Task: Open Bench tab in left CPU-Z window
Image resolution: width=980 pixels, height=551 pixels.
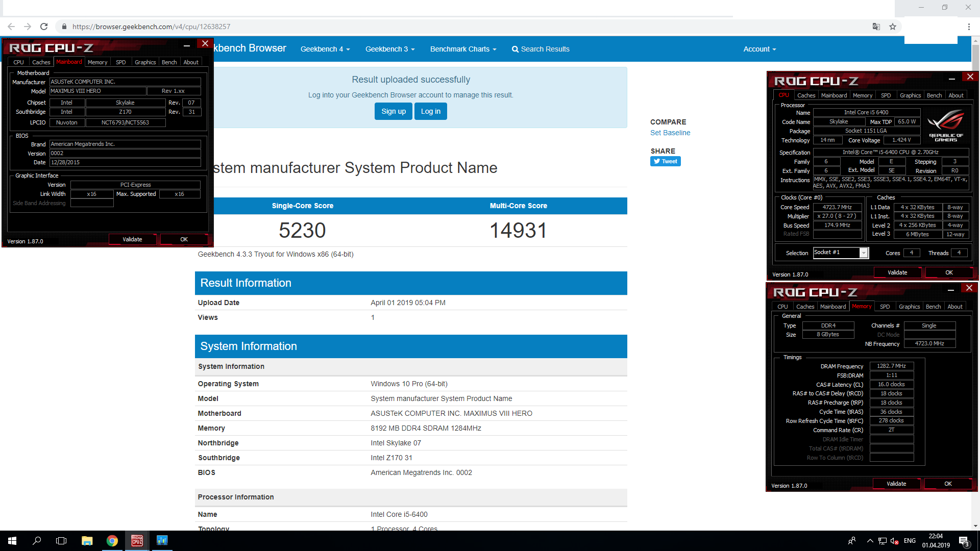Action: 169,62
